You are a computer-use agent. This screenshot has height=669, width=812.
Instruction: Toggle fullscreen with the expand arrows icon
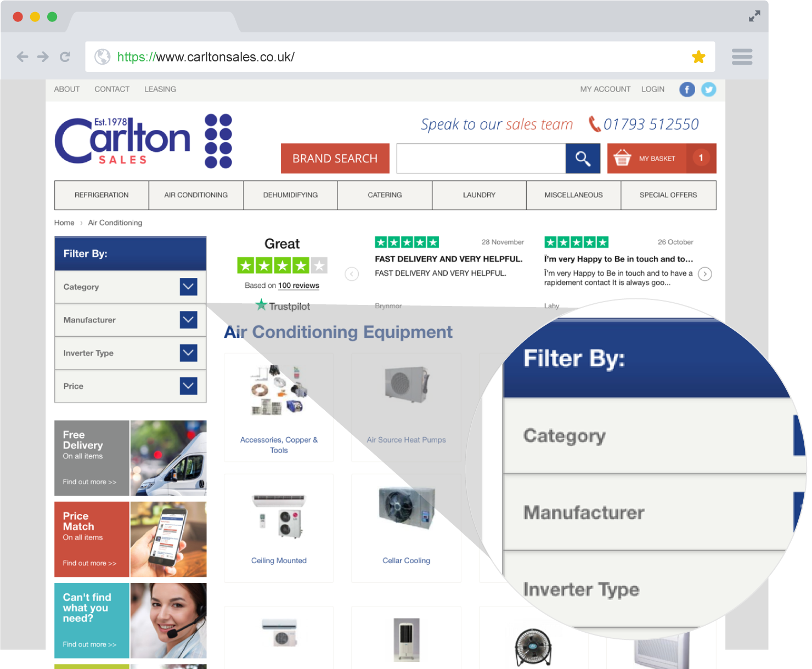(x=754, y=16)
